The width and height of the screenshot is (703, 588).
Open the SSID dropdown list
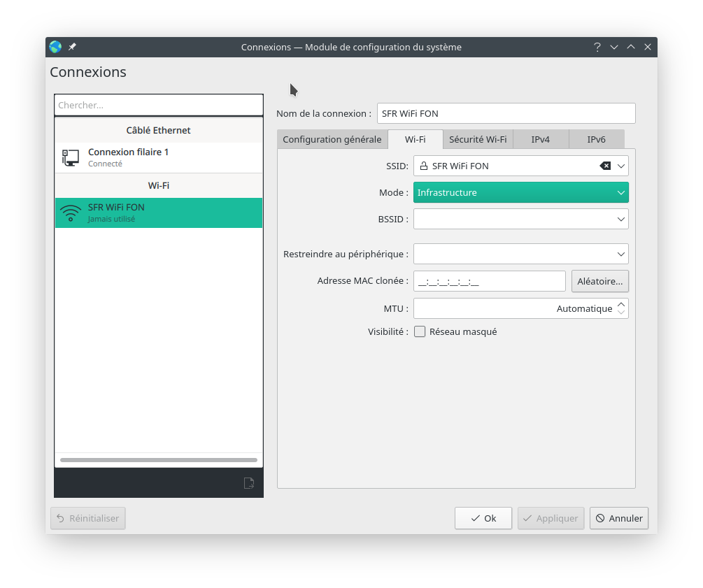(x=620, y=166)
